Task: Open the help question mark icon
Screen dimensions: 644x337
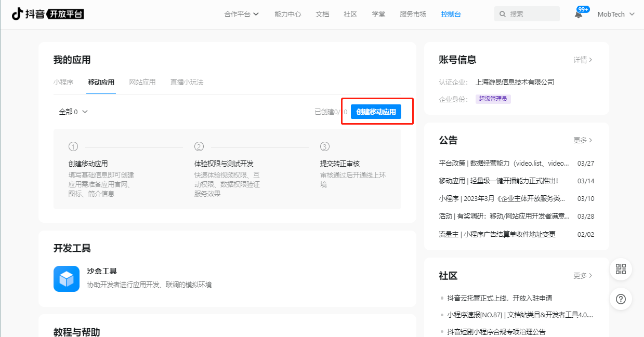Action: click(x=621, y=299)
